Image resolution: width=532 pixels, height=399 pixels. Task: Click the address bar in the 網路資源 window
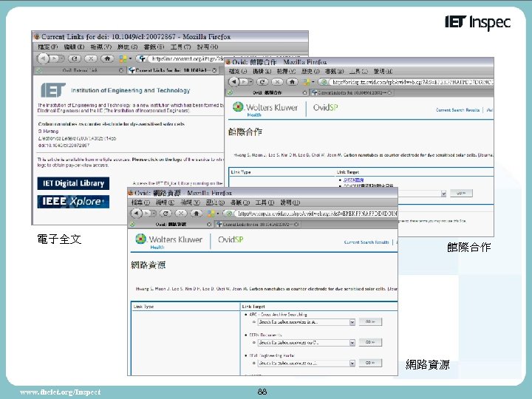point(316,214)
